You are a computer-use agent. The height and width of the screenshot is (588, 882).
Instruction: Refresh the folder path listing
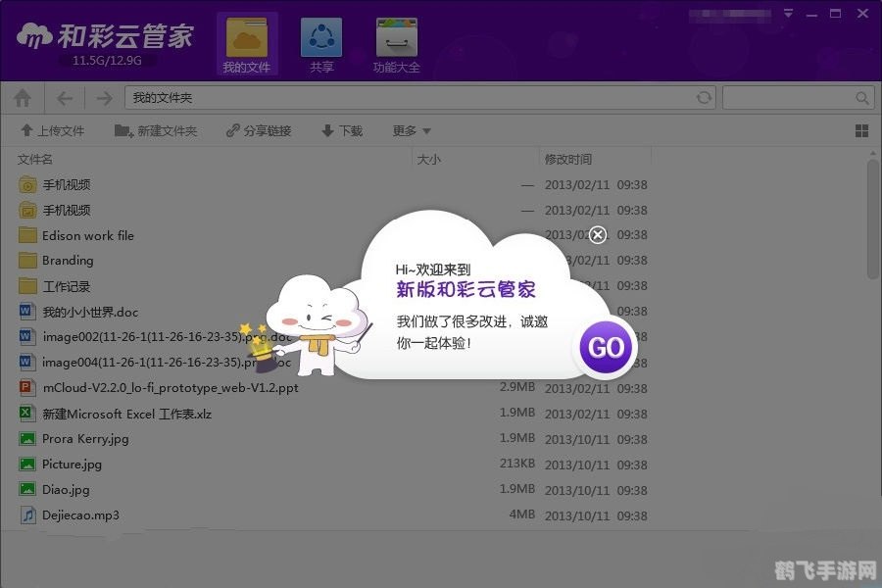tap(704, 98)
